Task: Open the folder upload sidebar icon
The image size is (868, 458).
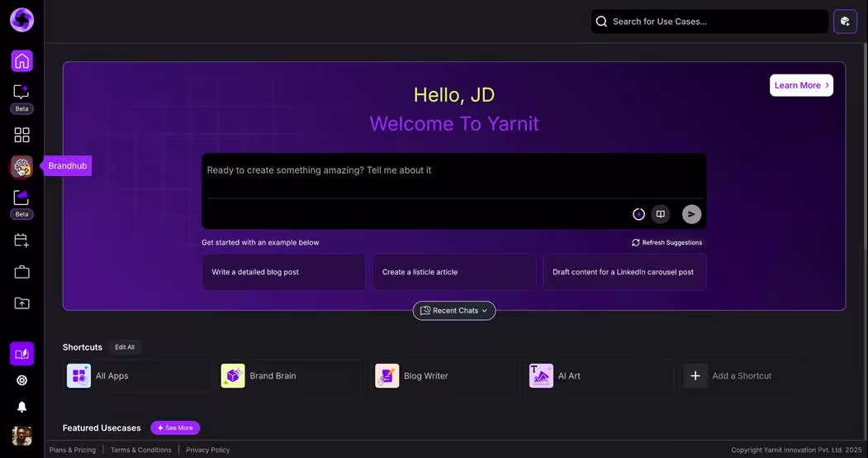Action: pyautogui.click(x=22, y=303)
